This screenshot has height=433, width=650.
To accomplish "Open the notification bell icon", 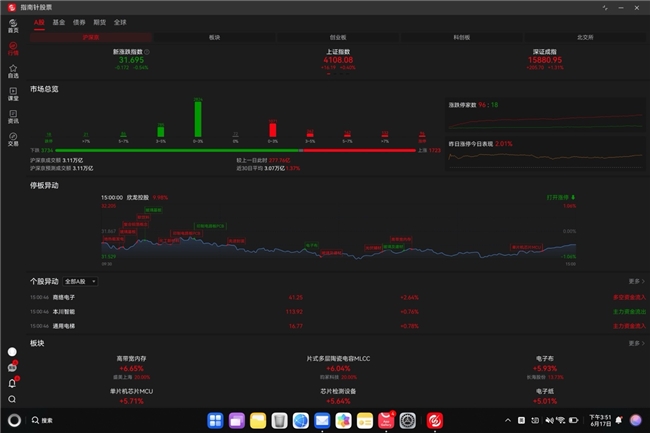I will 12,383.
